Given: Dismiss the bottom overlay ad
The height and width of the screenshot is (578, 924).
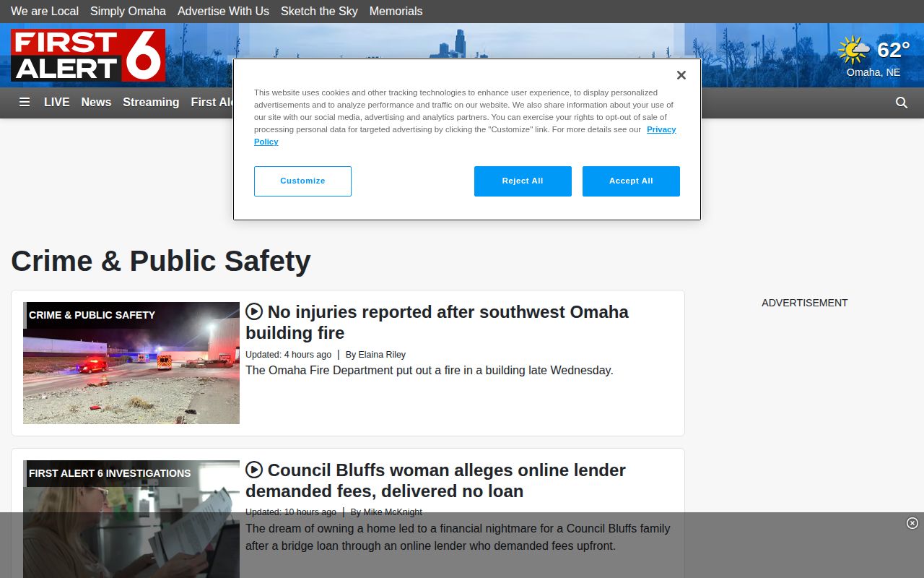Looking at the screenshot, I should (912, 523).
